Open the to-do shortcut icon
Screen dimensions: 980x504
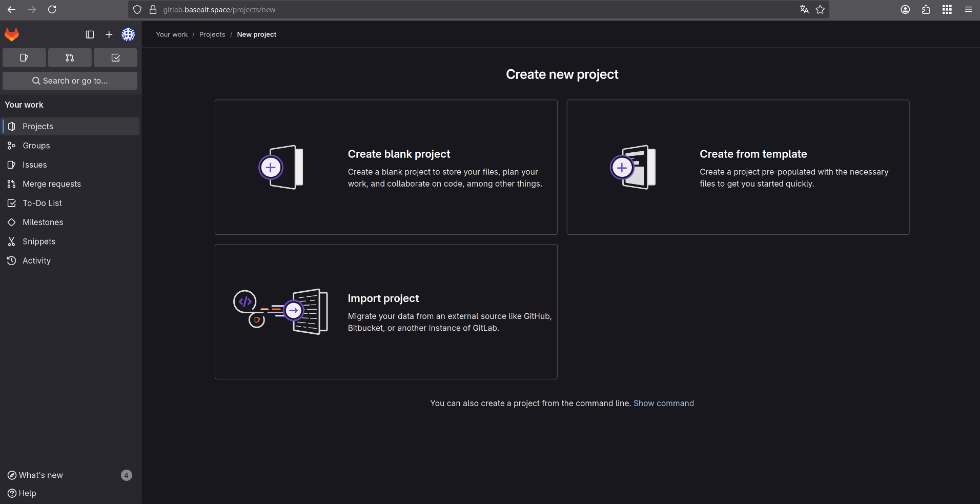tap(115, 58)
